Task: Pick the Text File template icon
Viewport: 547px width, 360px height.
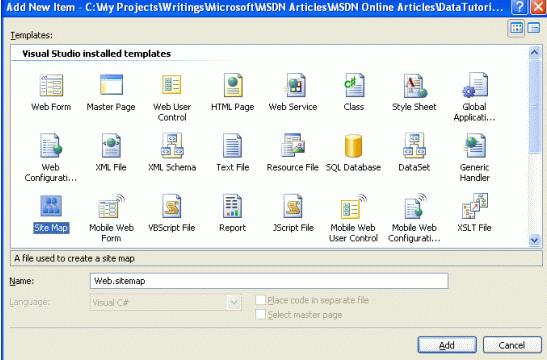Action: 232,145
